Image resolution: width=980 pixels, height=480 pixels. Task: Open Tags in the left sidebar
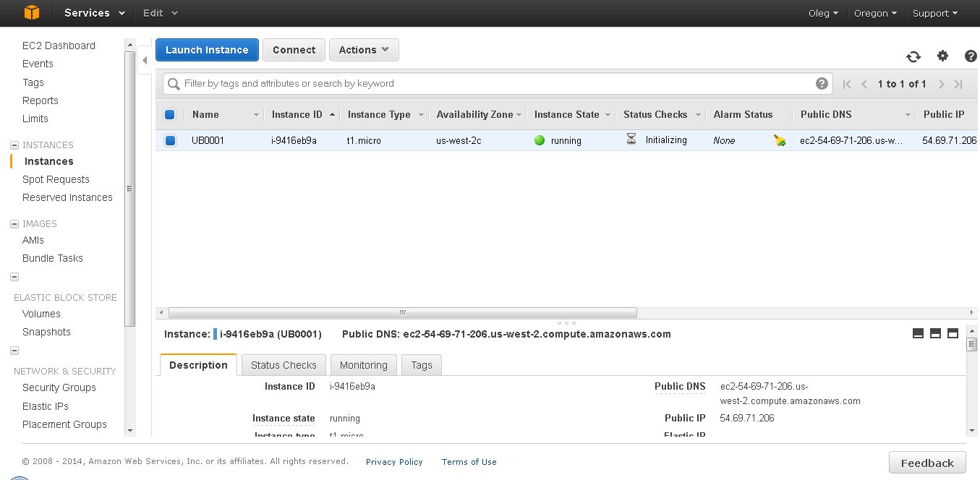pos(33,82)
